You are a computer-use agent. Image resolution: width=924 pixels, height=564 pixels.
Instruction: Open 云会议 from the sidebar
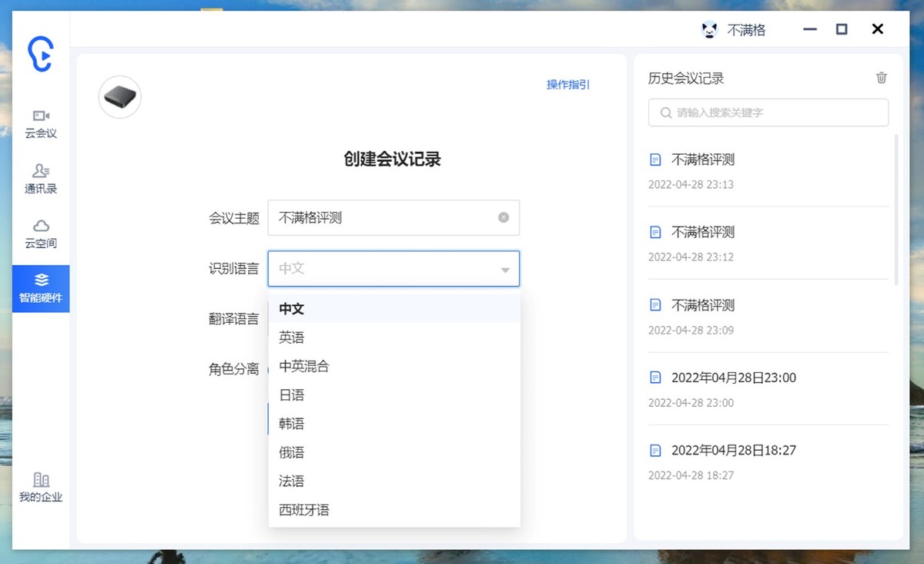41,121
